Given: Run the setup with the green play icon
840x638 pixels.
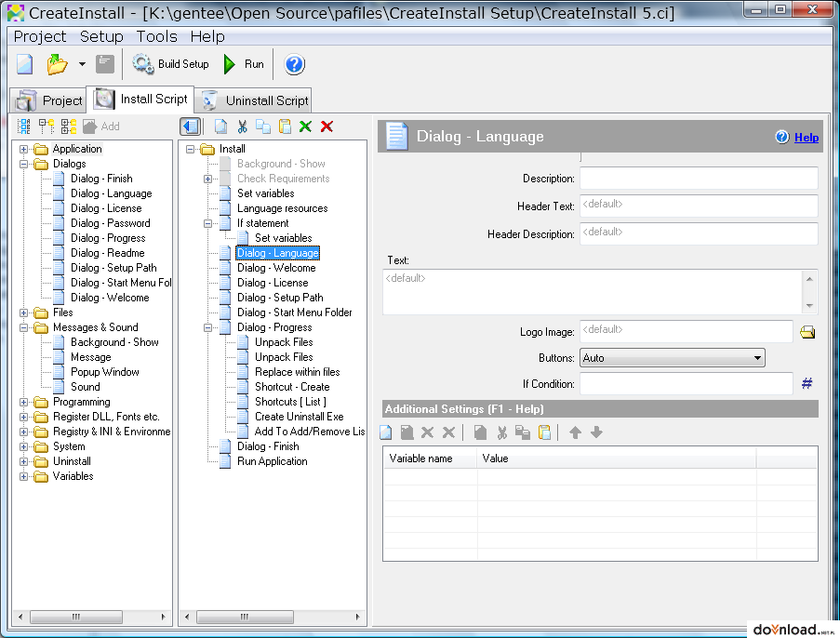Looking at the screenshot, I should (230, 64).
